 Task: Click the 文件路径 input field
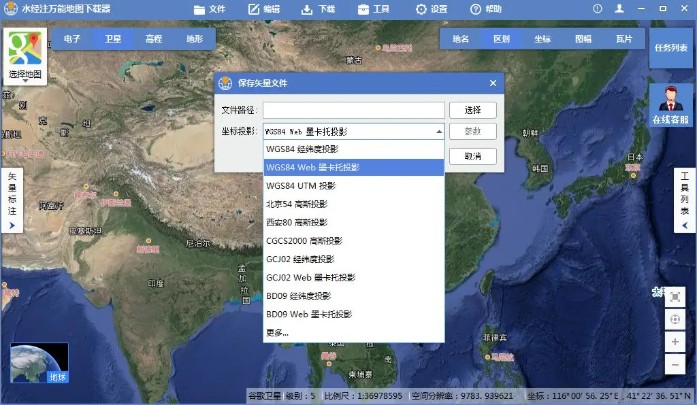coord(353,110)
